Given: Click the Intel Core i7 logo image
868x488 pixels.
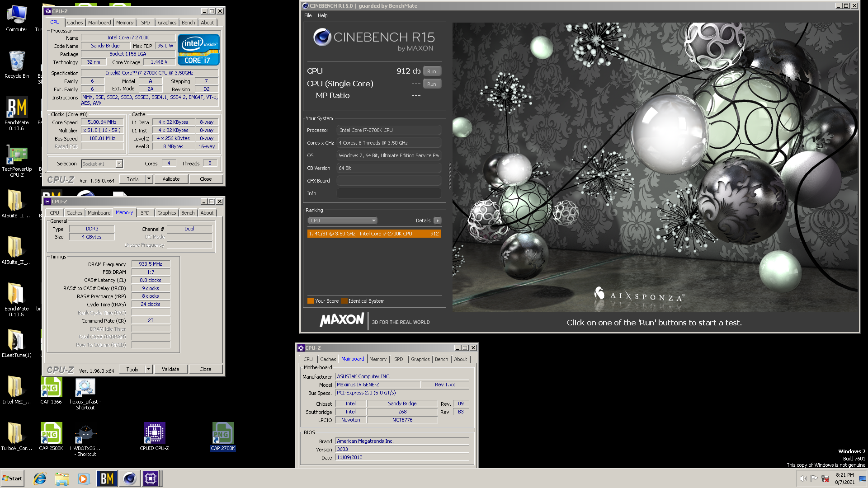Looking at the screenshot, I should pyautogui.click(x=198, y=49).
